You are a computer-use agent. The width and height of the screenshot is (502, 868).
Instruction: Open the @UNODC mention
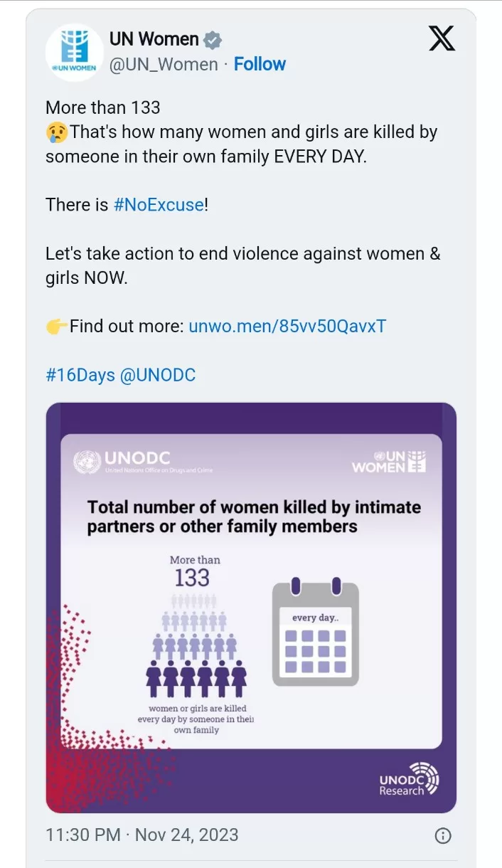coord(158,375)
